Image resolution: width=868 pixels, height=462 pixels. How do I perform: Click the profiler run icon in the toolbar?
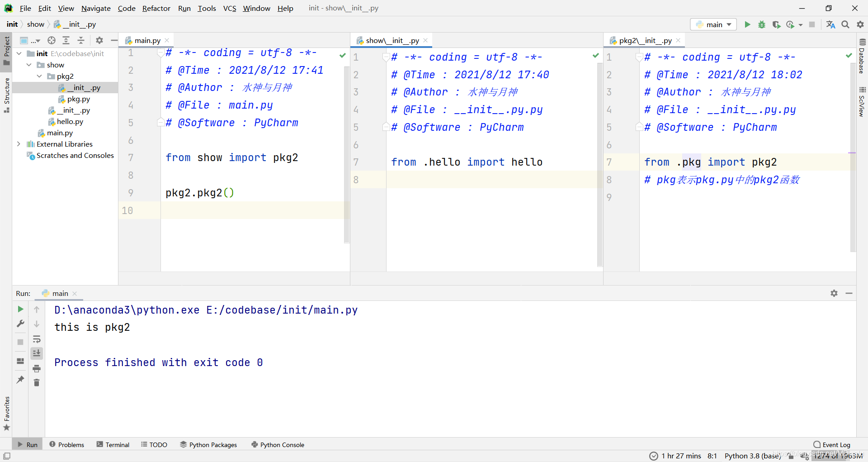click(x=790, y=24)
